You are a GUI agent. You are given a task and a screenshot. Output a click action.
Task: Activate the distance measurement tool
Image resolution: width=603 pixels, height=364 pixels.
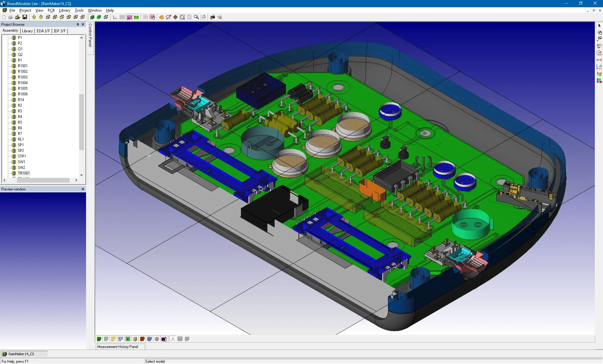point(599,60)
